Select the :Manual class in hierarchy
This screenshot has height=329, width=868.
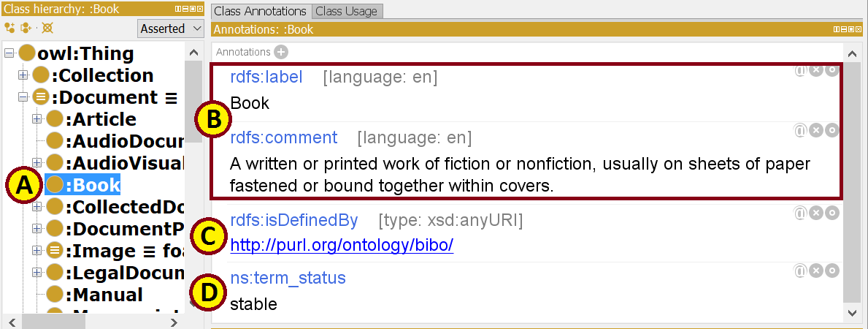point(104,295)
